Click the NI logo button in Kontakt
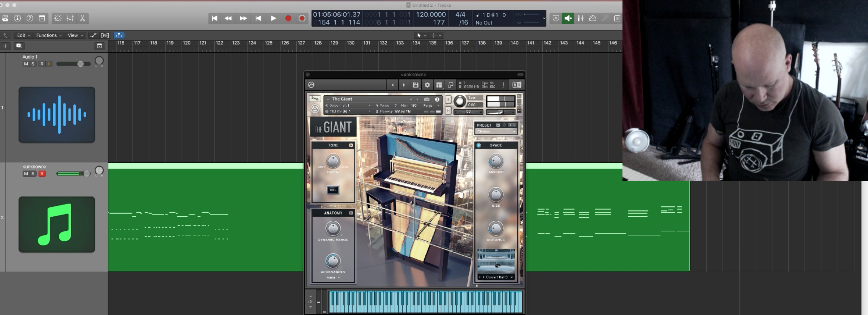 pyautogui.click(x=516, y=85)
